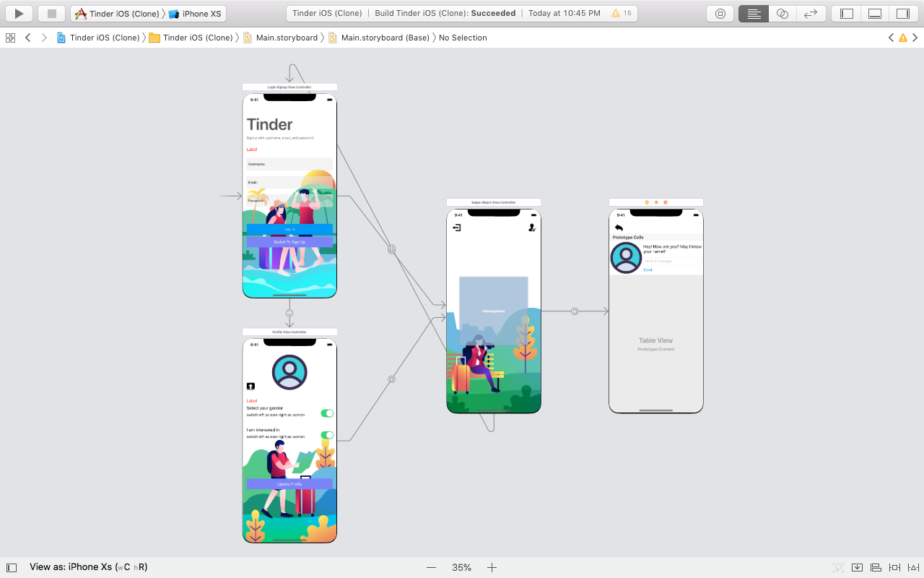The height and width of the screenshot is (578, 924).
Task: Open the 35% zoom level menu
Action: (462, 568)
